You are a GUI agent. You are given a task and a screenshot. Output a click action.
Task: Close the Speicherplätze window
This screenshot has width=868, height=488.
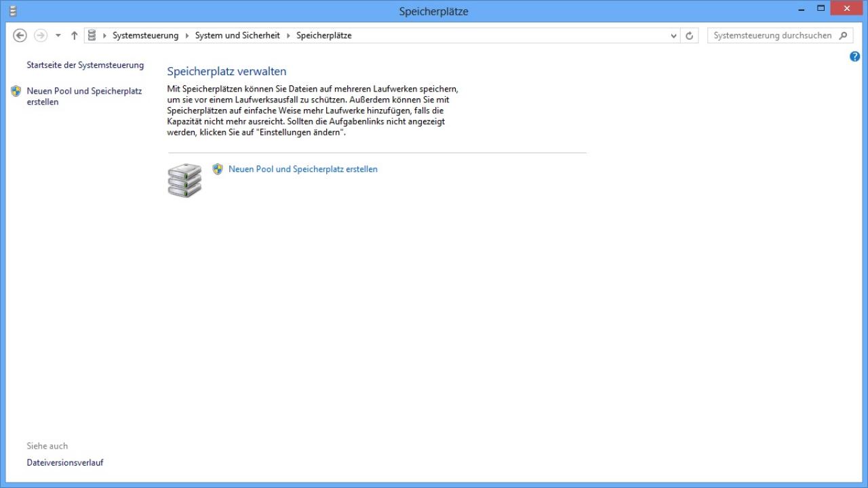tap(847, 9)
